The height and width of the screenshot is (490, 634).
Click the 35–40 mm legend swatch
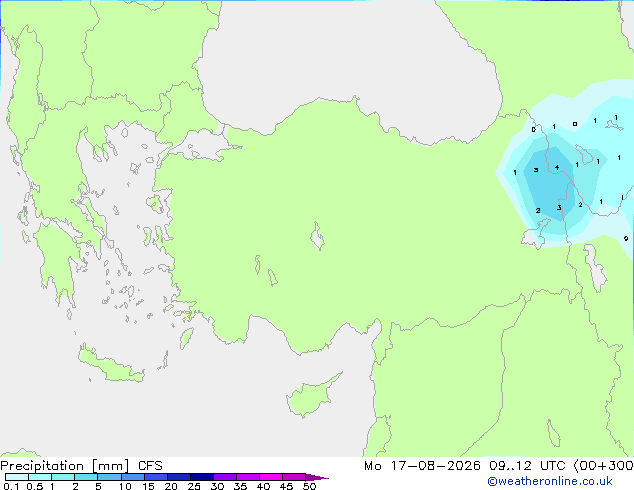tap(248, 477)
